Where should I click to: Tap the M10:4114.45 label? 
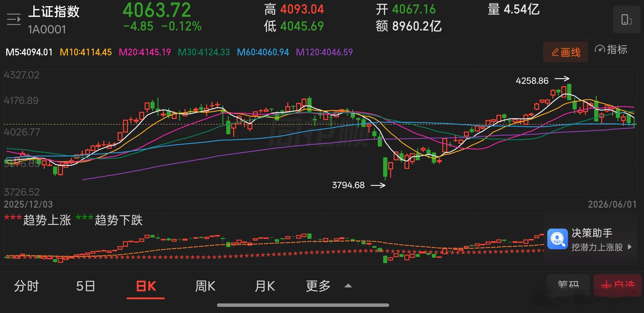pyautogui.click(x=86, y=52)
